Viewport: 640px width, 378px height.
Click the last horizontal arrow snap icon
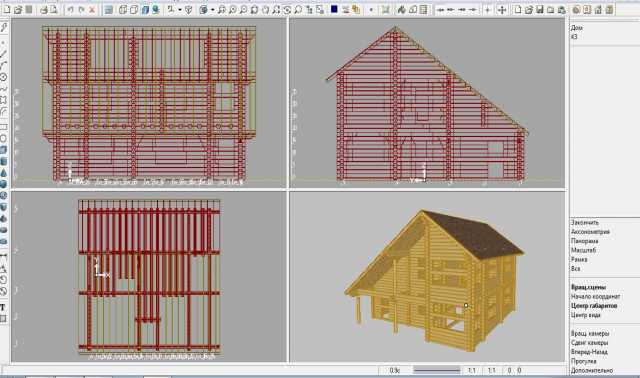pyautogui.click(x=472, y=9)
